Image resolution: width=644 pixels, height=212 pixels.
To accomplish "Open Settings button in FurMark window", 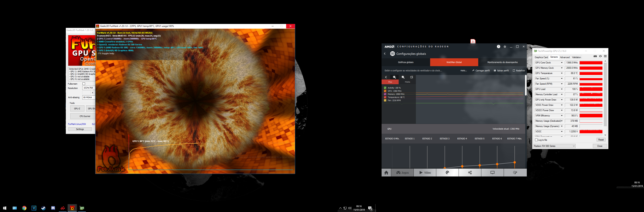I will [80, 129].
